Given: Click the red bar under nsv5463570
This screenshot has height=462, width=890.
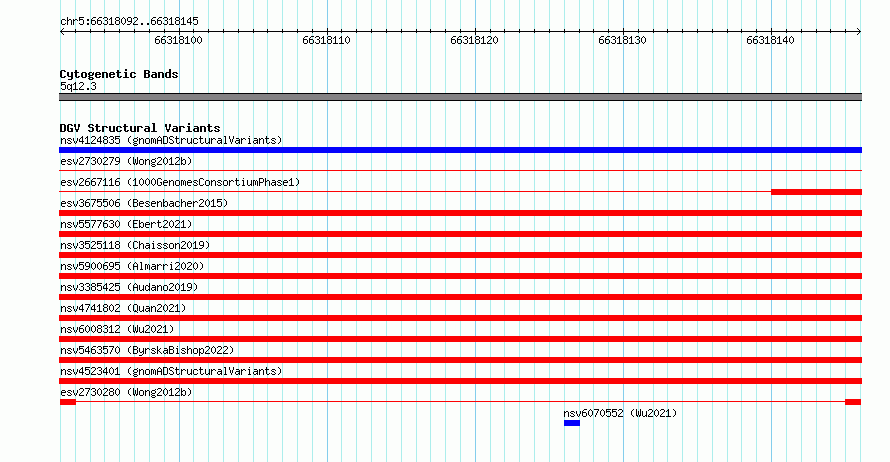Looking at the screenshot, I should coord(460,360).
